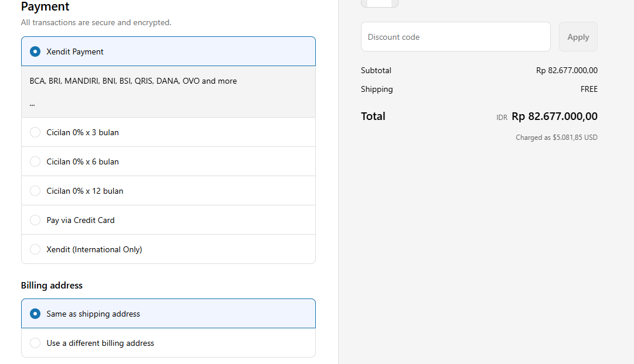Click the ellipsis under Xendit payment description
This screenshot has width=634, height=364.
click(x=32, y=104)
